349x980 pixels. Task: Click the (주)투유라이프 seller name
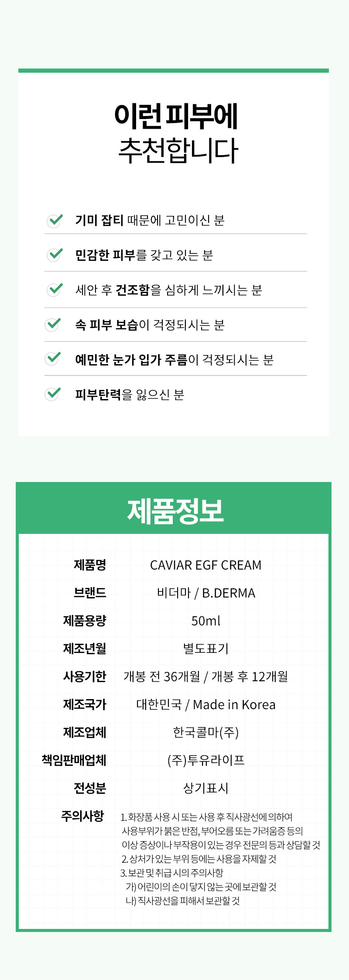206,760
